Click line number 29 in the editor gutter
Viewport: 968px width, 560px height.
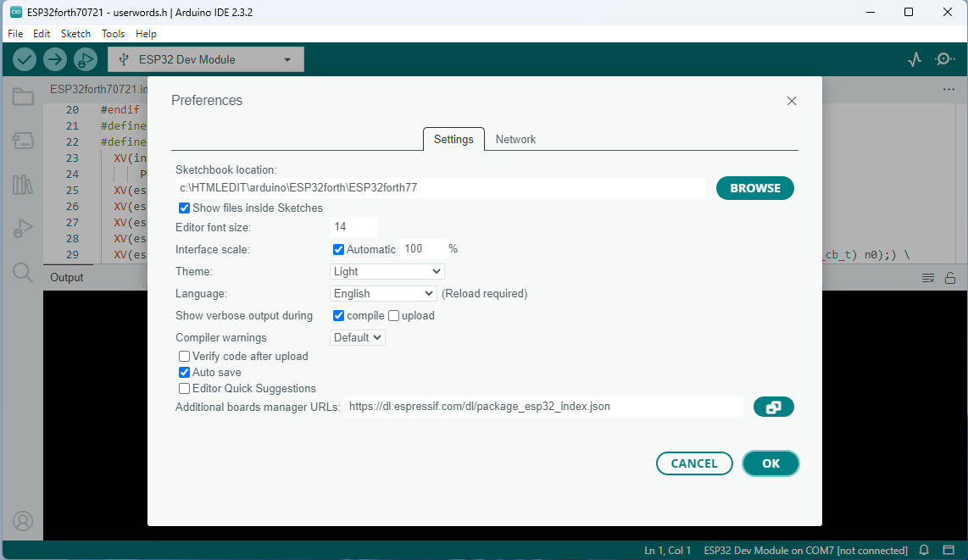click(x=72, y=255)
